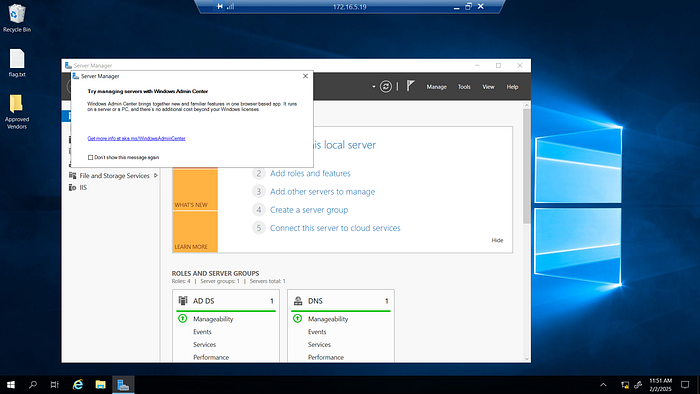Select the WHAT'S NEW tile

[x=195, y=189]
